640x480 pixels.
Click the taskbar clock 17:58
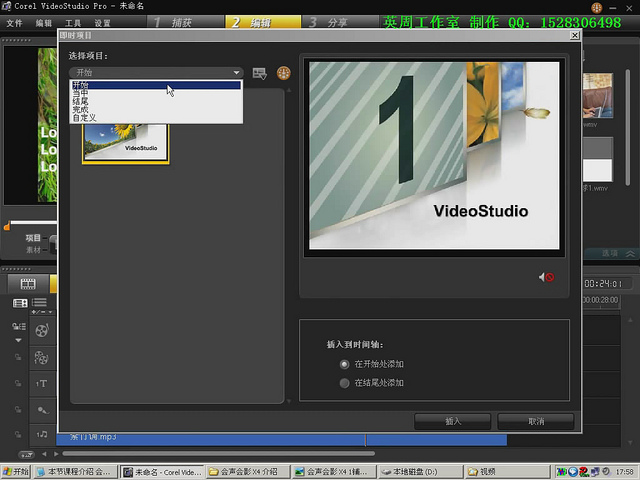click(624, 472)
